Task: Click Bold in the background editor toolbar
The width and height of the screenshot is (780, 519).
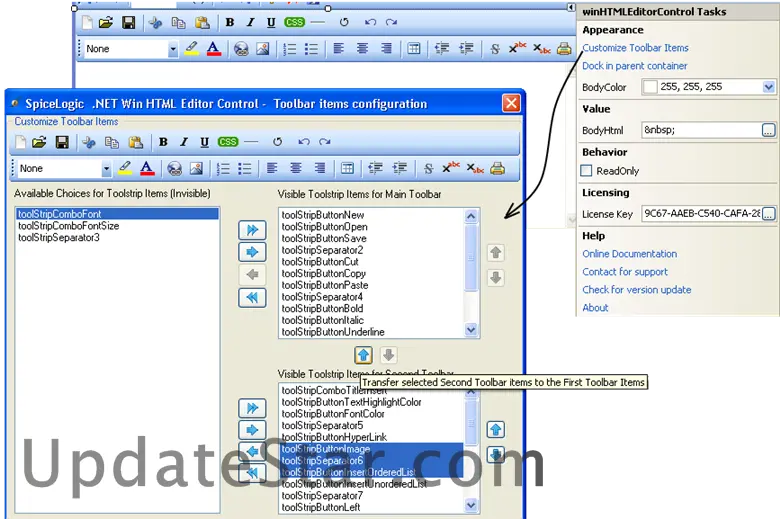Action: pos(230,22)
